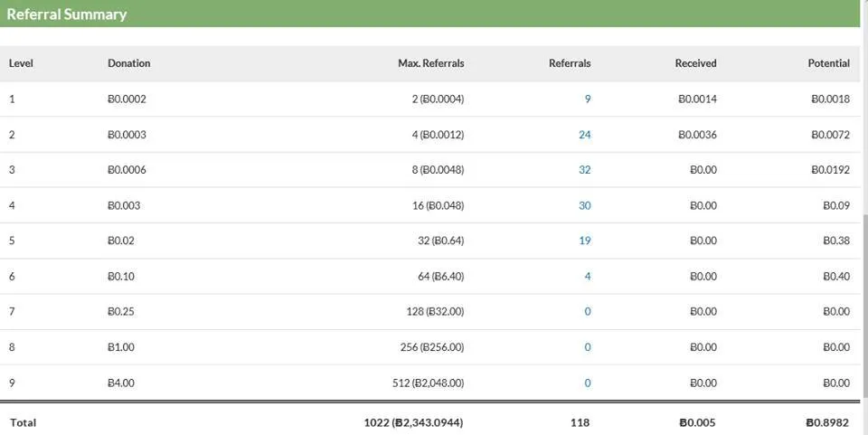Open the 19 referrals link for level 5
Image resolution: width=868 pixels, height=435 pixels.
pos(585,241)
